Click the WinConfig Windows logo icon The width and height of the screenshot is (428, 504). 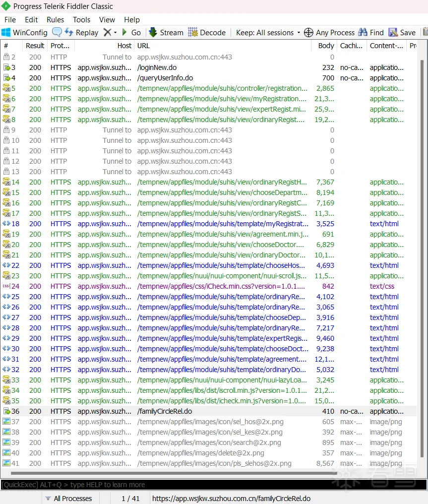click(6, 32)
